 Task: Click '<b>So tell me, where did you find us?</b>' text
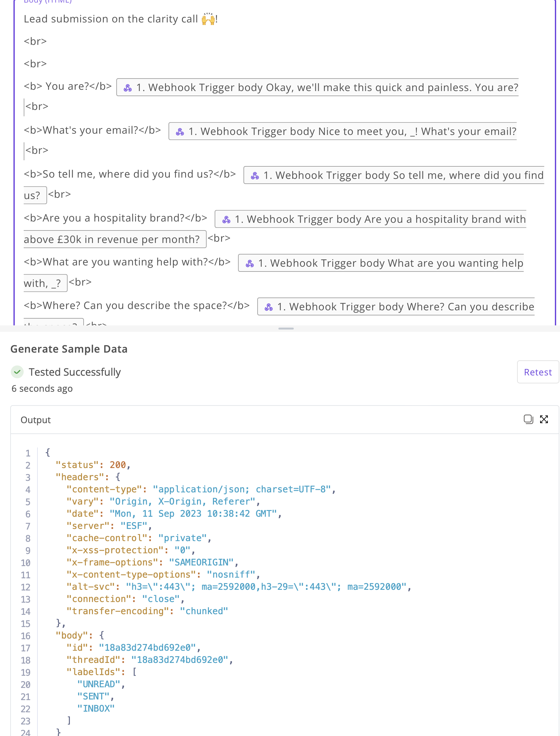[130, 174]
